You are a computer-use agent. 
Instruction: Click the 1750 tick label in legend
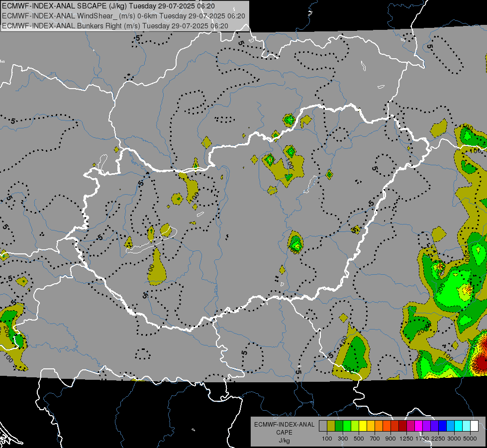click(x=422, y=439)
